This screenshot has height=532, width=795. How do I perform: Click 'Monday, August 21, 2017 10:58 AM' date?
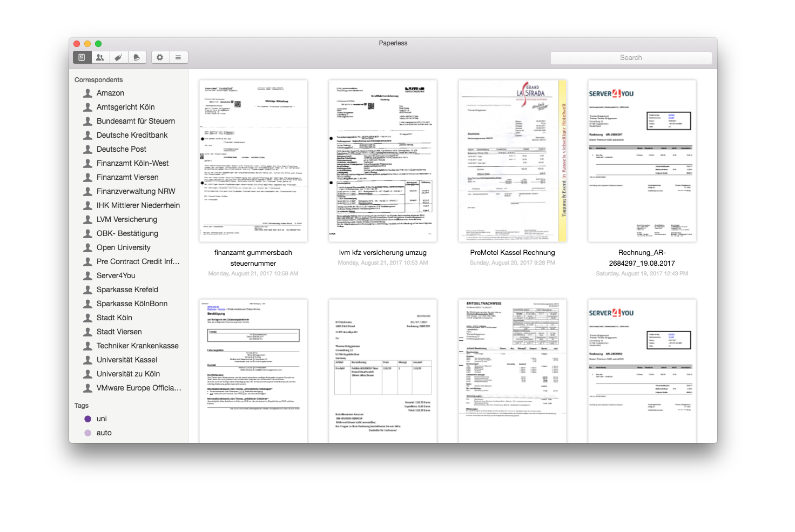(253, 274)
